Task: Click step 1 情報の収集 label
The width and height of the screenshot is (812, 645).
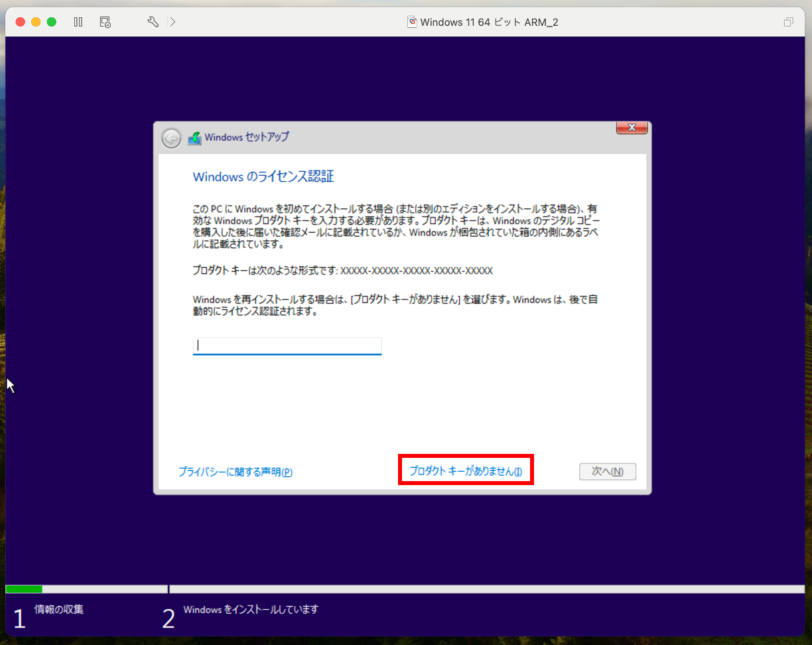Action: [59, 609]
